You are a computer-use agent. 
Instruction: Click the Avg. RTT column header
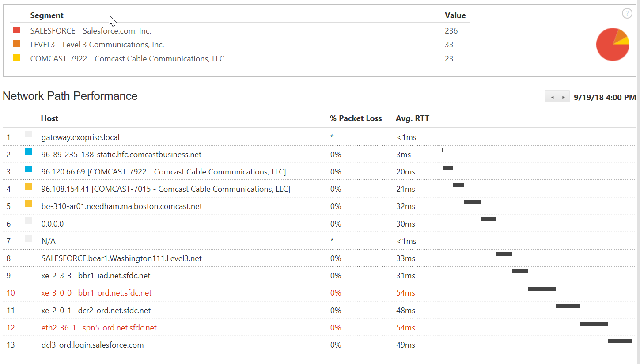pos(413,118)
